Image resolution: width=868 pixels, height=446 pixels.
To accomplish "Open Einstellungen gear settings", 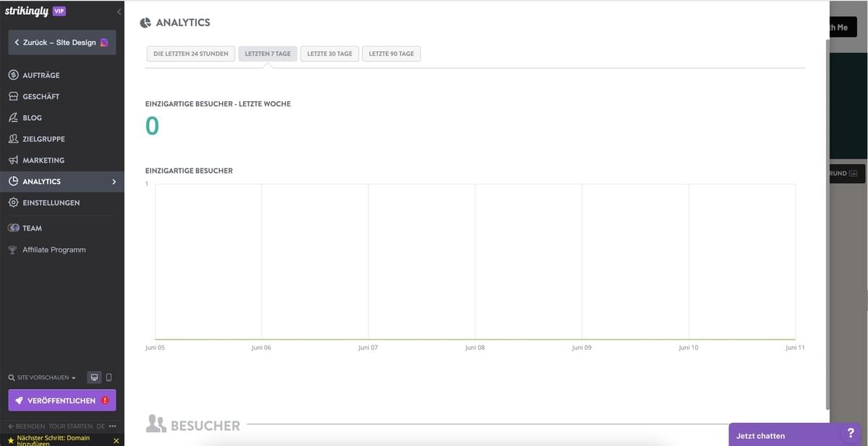I will coord(62,203).
